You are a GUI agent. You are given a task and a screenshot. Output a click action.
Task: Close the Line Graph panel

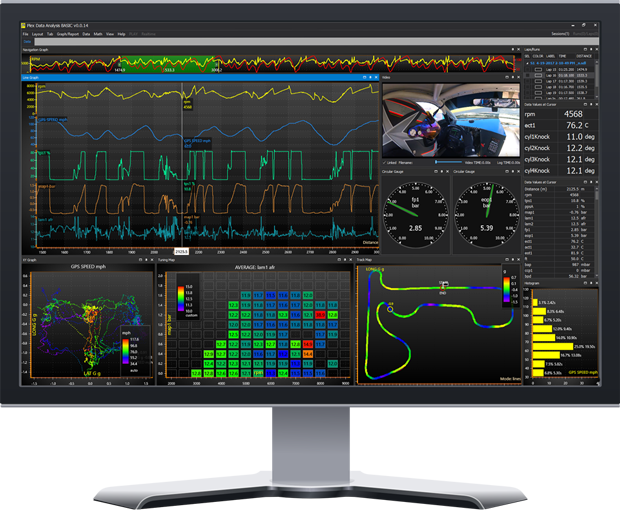(375, 75)
